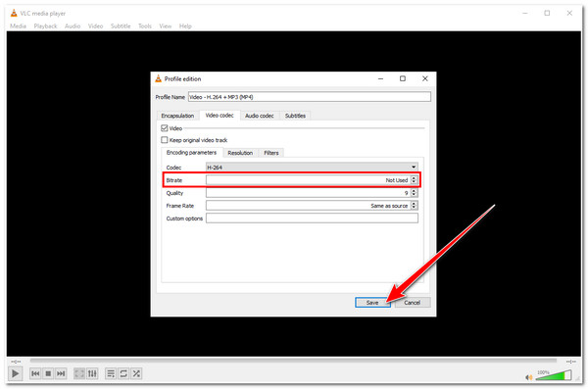Click Save in Profile edition
588x389 pixels.
(372, 303)
